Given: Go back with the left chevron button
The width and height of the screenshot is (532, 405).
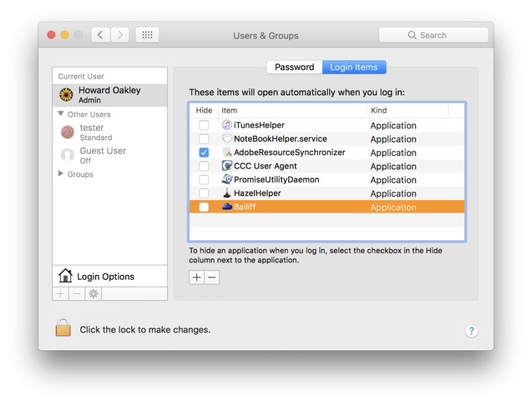Looking at the screenshot, I should pos(100,35).
